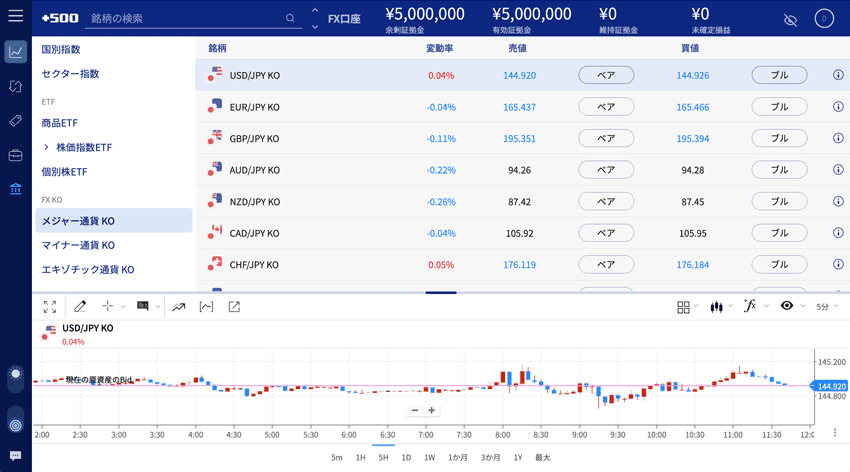Image resolution: width=850 pixels, height=472 pixels.
Task: Select the 3か月 time range
Action: (x=490, y=457)
